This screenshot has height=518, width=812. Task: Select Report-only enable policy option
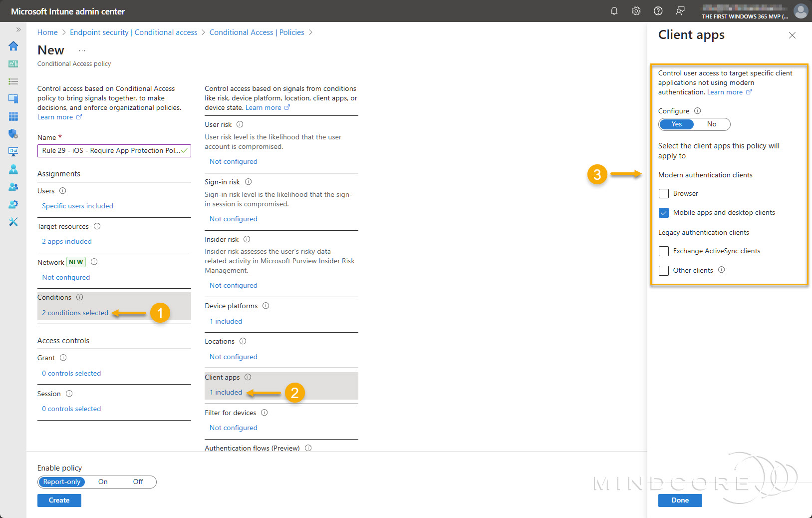pos(62,482)
